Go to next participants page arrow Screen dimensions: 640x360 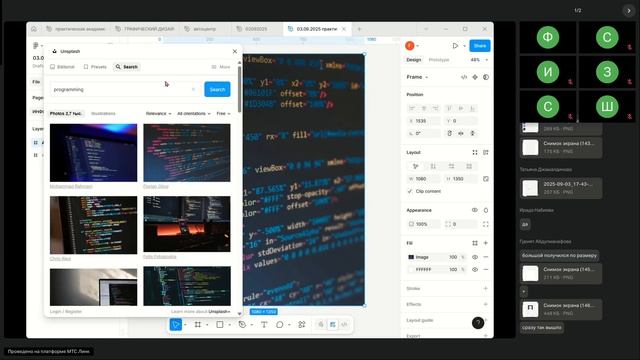click(x=629, y=11)
